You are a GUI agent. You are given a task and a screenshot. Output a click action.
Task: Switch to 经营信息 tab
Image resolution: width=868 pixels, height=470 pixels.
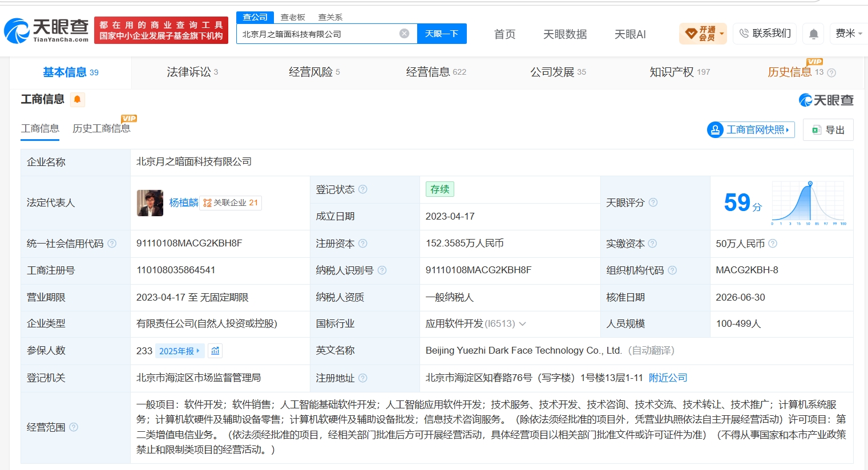coord(436,72)
